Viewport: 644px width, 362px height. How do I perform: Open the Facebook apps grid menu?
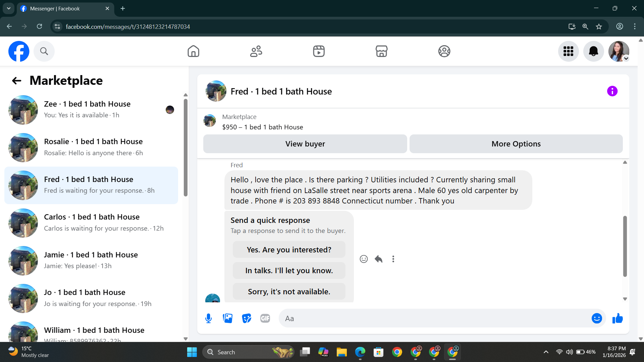click(x=568, y=51)
